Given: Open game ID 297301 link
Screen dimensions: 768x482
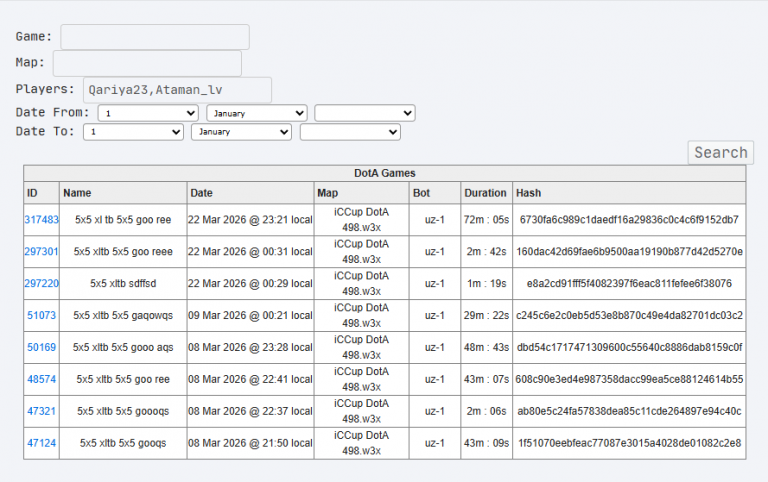Looking at the screenshot, I should [42, 251].
